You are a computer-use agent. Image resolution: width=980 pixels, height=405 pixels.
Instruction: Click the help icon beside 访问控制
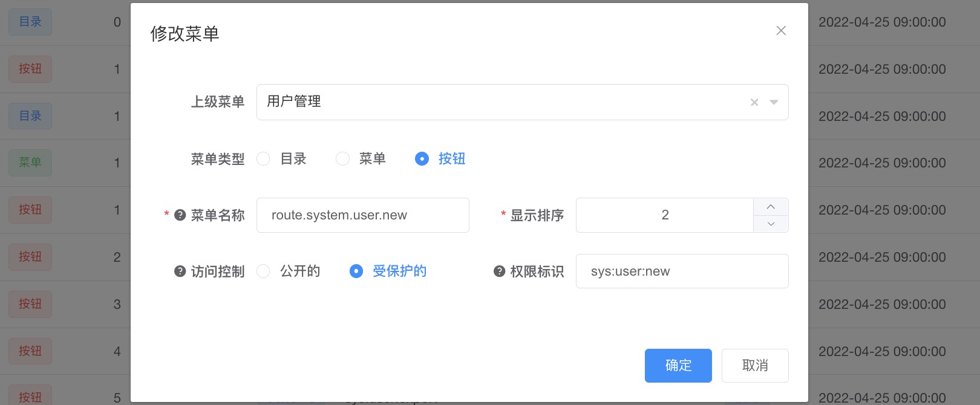click(180, 271)
